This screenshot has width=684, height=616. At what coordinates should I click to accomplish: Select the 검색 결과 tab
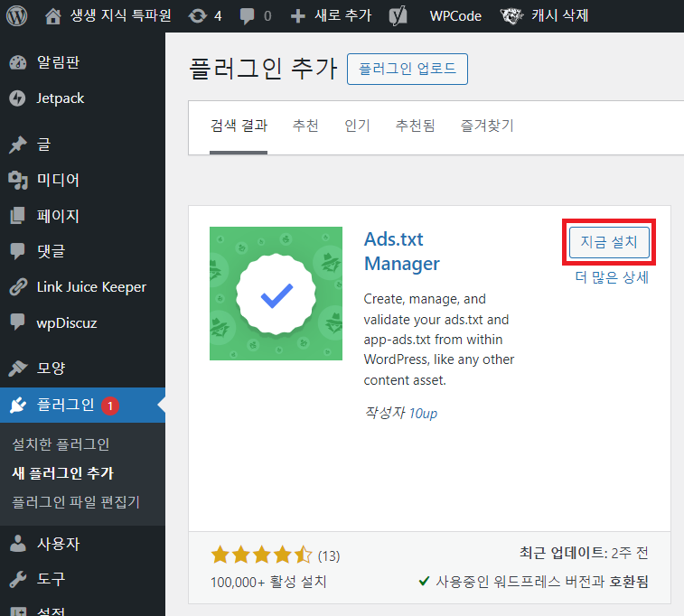click(x=239, y=126)
